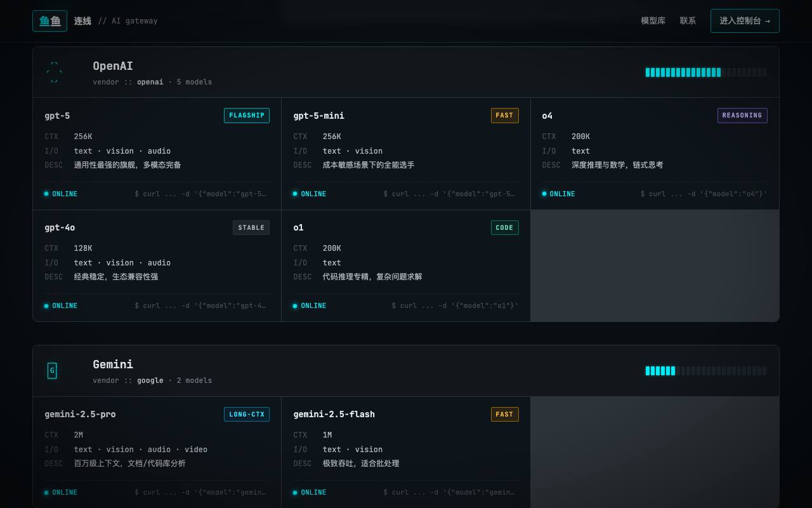Click the Gemini vendor heading
812x508 pixels.
[113, 364]
